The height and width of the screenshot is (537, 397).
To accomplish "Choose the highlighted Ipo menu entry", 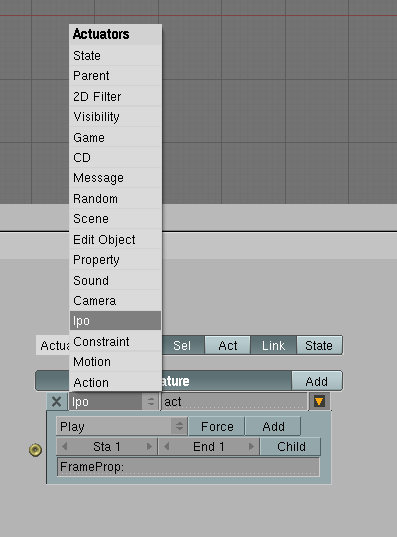I will click(x=115, y=321).
